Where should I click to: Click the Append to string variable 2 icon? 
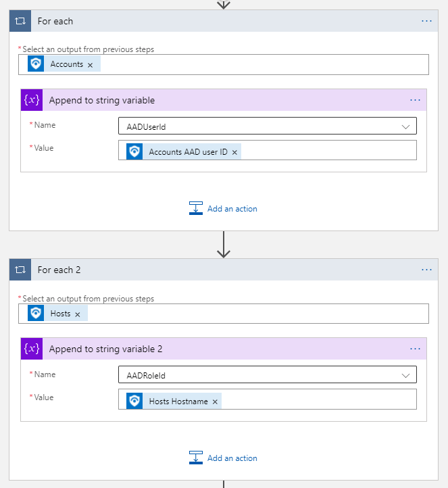point(32,349)
